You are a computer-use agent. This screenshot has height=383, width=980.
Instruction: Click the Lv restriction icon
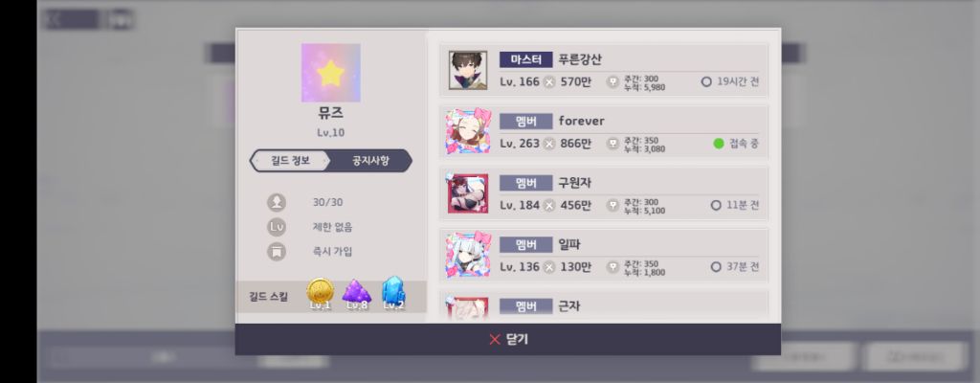[277, 227]
